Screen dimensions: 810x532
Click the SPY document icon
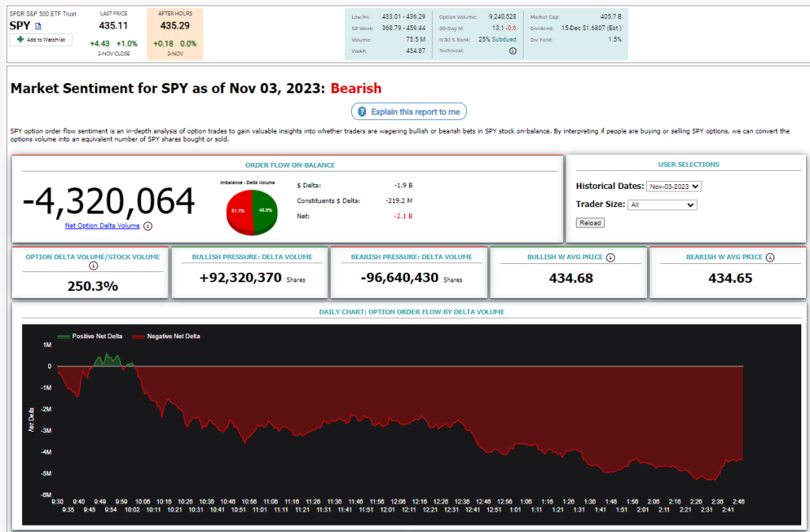click(x=38, y=26)
